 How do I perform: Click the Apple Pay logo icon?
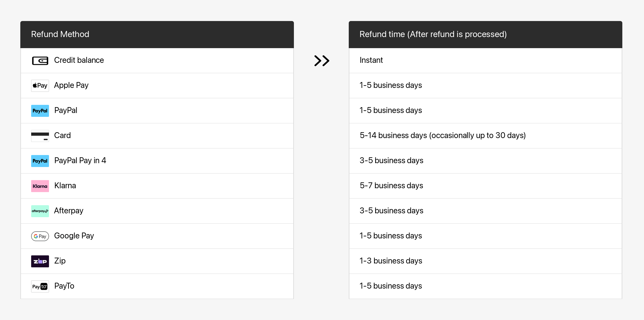tap(40, 86)
